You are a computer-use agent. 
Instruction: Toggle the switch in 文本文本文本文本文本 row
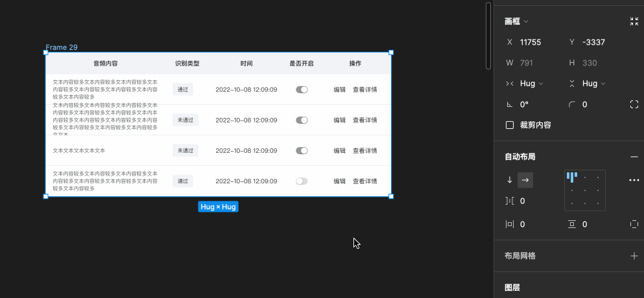[302, 151]
